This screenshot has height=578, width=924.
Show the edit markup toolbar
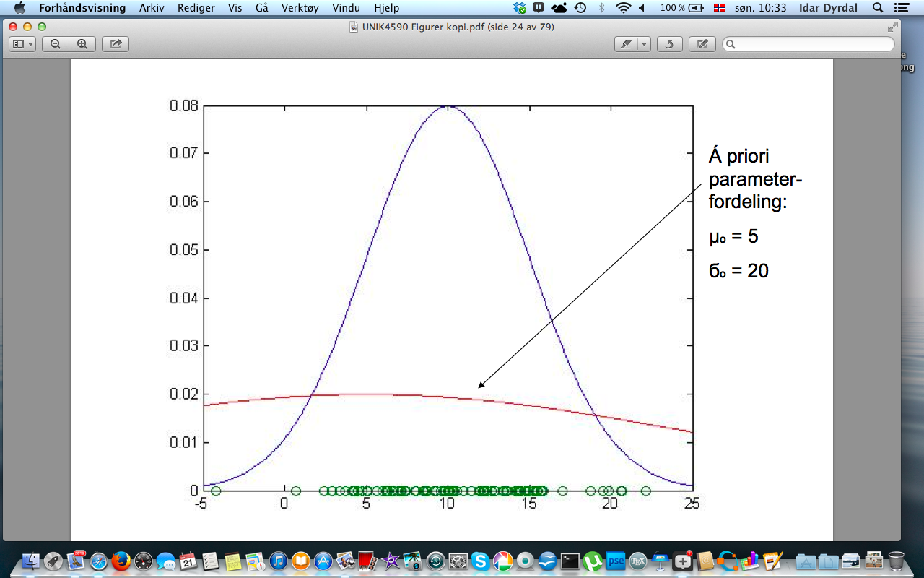pyautogui.click(x=702, y=44)
